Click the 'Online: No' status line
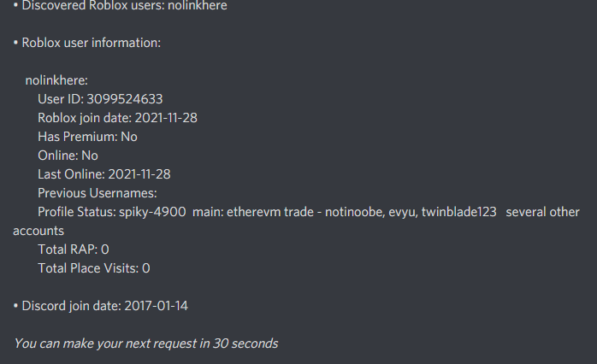Screen dimensions: 597x364 coord(68,156)
